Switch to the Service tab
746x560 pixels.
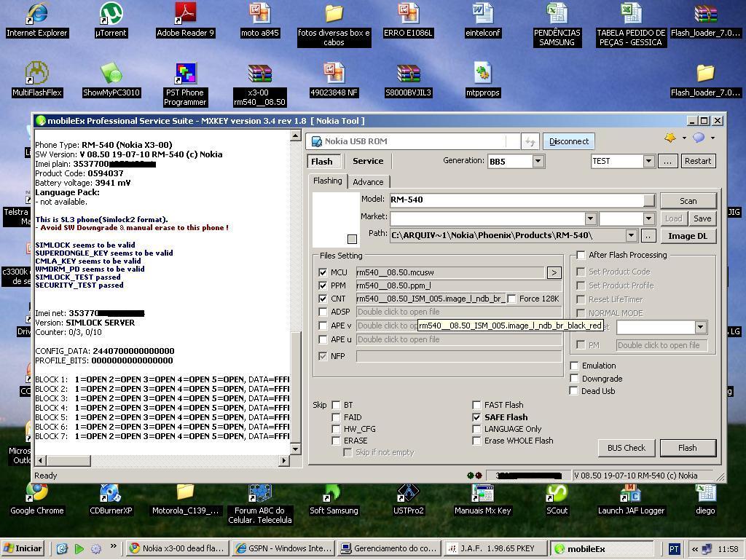[x=368, y=161]
